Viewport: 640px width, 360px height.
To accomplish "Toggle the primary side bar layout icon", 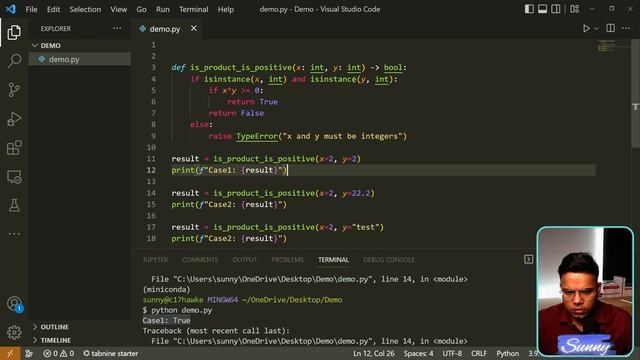I will point(529,9).
